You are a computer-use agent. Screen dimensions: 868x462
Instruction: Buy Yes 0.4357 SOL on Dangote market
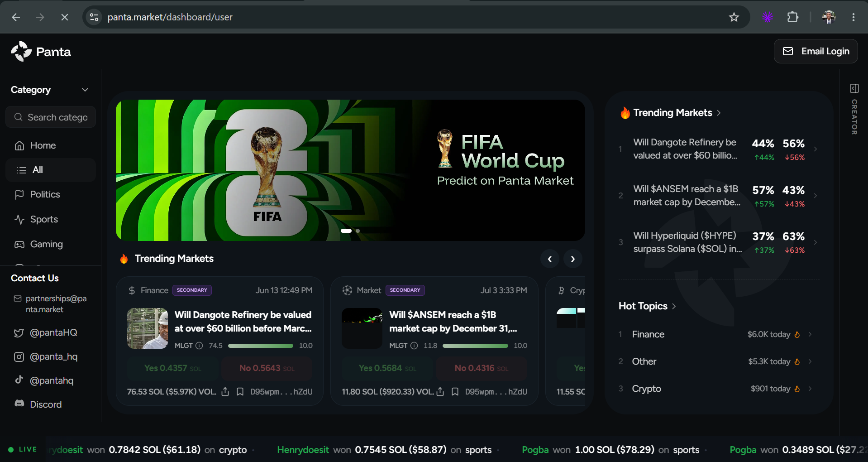click(x=172, y=368)
